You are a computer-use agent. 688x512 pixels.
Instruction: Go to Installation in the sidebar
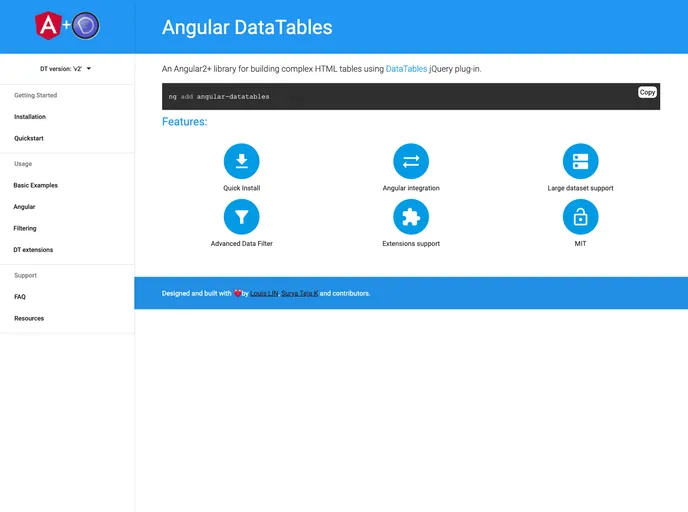30,117
